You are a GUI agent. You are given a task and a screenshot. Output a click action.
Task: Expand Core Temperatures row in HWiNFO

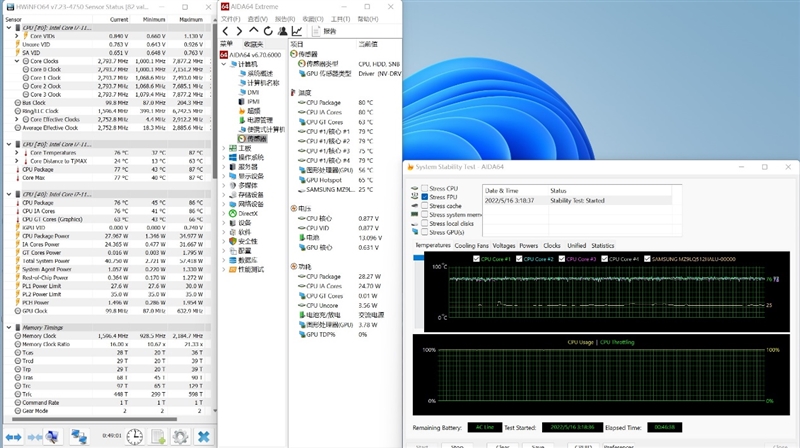[17, 153]
